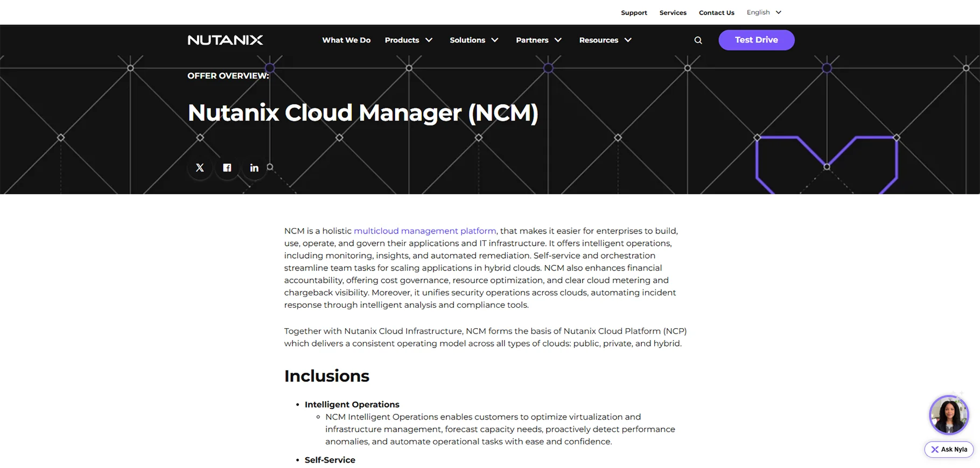This screenshot has width=980, height=468.
Task: Click the Nutanix logo
Action: [x=225, y=40]
